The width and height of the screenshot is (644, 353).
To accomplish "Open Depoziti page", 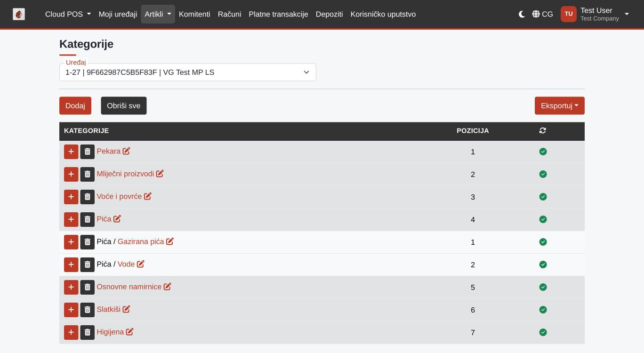I will click(330, 14).
